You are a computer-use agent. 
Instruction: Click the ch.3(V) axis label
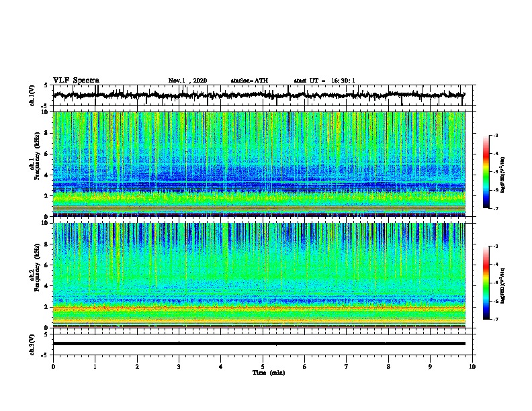tap(32, 345)
